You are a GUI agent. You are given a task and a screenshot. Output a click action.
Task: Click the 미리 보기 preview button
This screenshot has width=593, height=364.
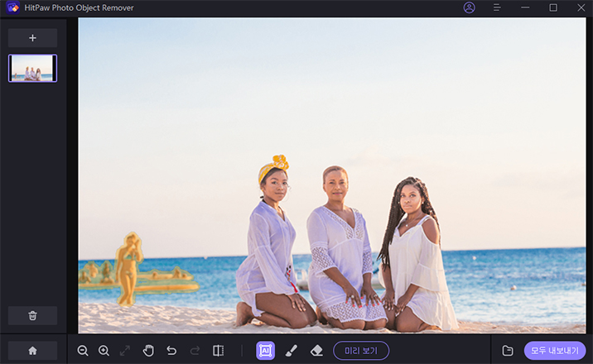(x=360, y=351)
